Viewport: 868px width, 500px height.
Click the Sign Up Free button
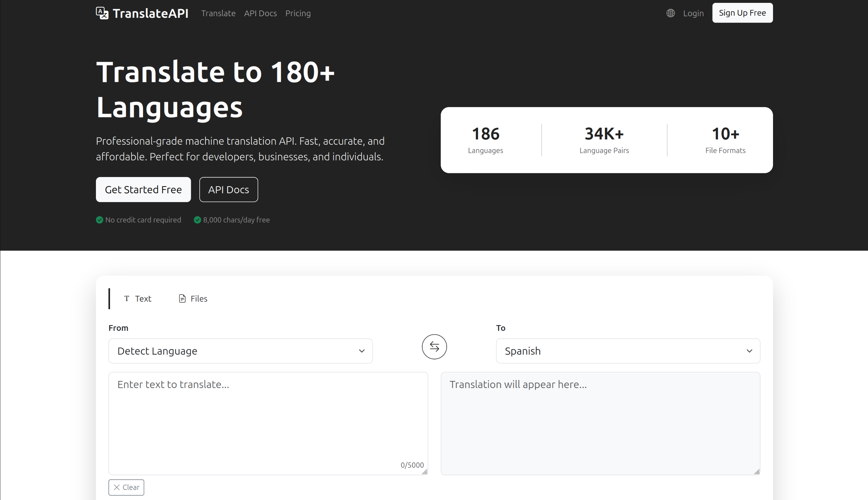click(x=742, y=13)
